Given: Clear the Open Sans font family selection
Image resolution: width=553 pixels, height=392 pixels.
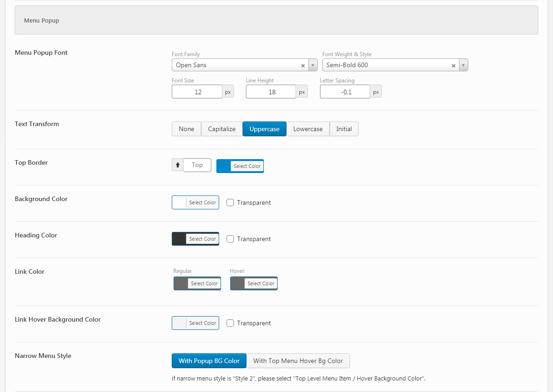Looking at the screenshot, I should (x=303, y=65).
